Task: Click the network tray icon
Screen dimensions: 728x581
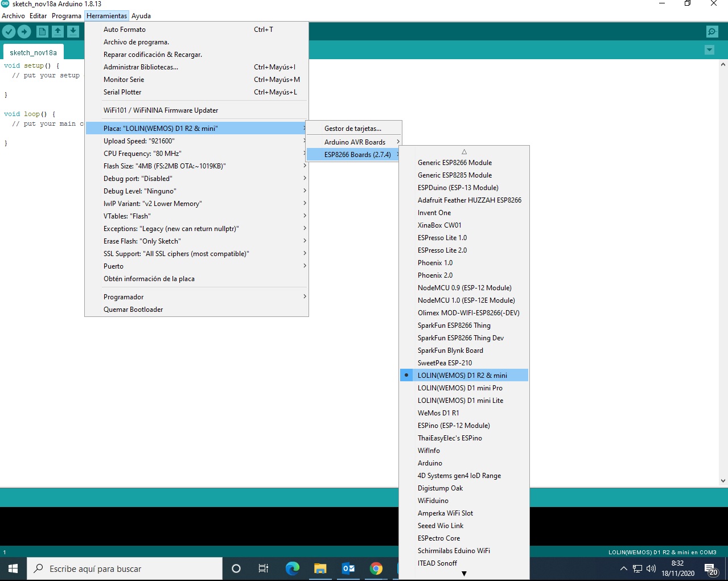Action: [637, 568]
